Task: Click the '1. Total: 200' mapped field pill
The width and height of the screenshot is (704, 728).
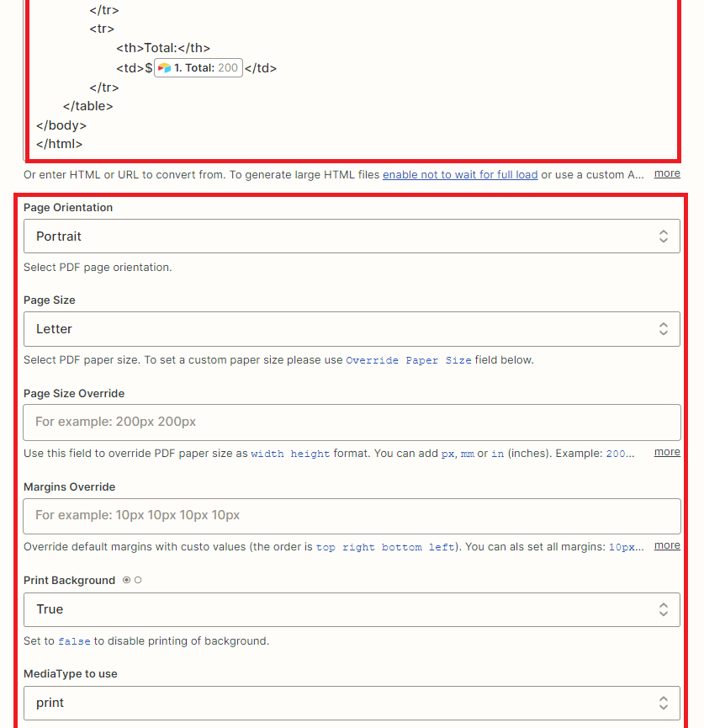Action: click(199, 68)
